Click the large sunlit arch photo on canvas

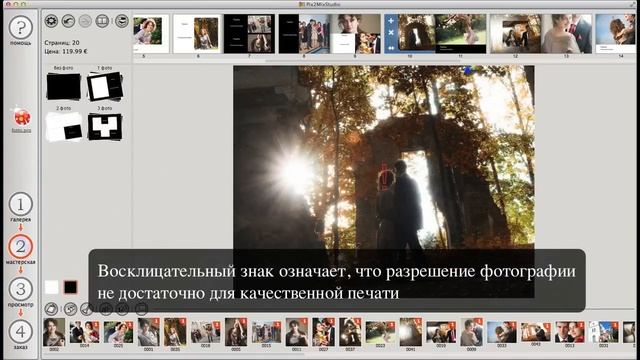pos(384,182)
